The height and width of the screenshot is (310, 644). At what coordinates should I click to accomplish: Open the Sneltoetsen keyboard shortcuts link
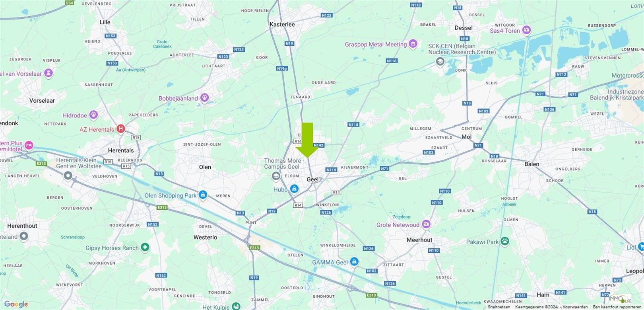[x=499, y=307]
